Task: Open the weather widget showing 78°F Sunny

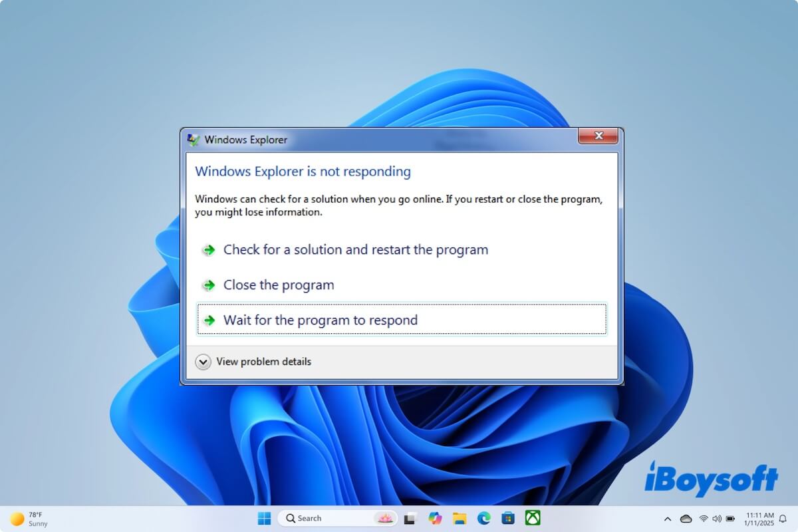Action: (29, 519)
